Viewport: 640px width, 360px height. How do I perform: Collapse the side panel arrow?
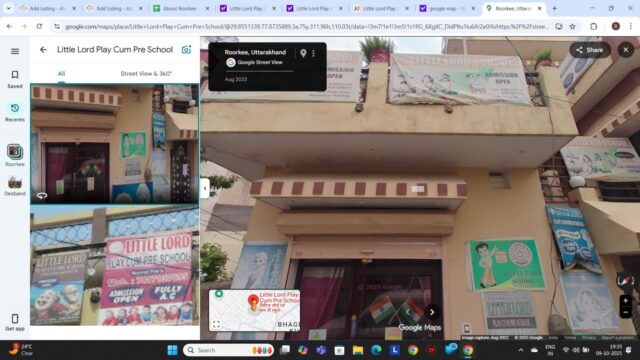[204, 188]
